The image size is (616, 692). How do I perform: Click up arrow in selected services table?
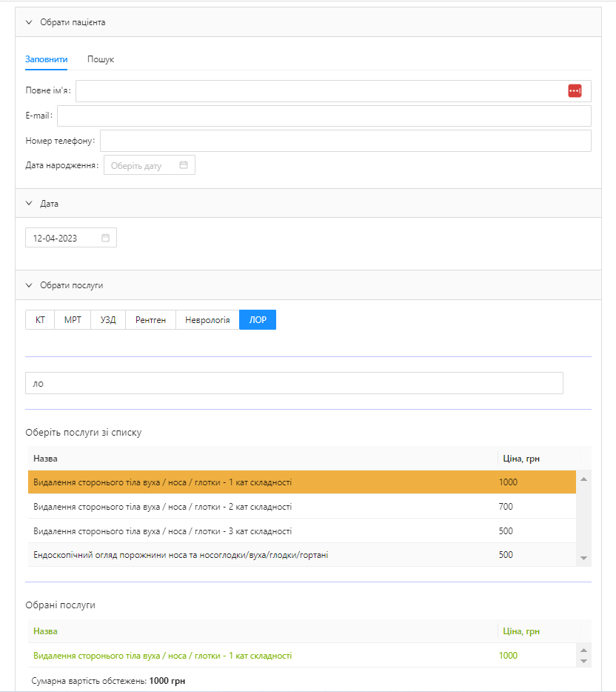point(583,650)
